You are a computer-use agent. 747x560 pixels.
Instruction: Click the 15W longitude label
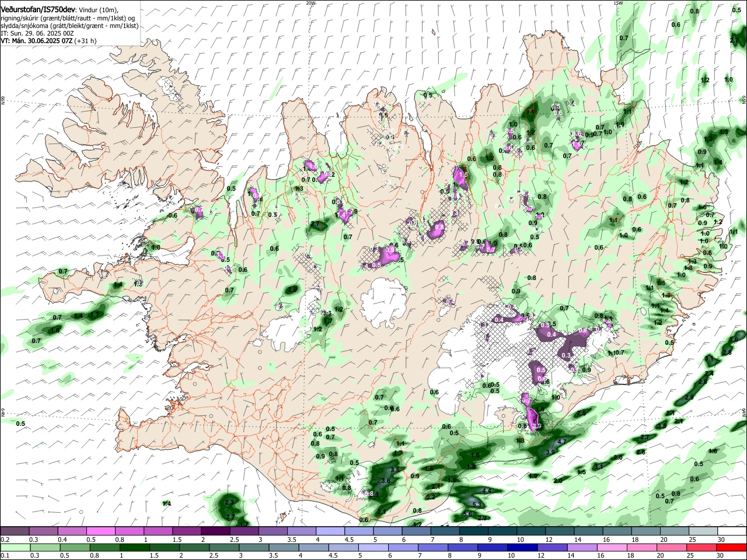click(618, 3)
